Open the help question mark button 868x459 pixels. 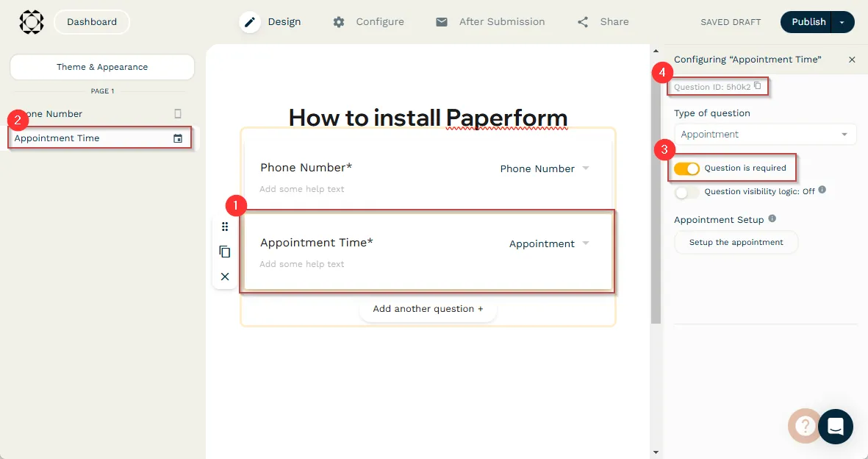point(805,426)
